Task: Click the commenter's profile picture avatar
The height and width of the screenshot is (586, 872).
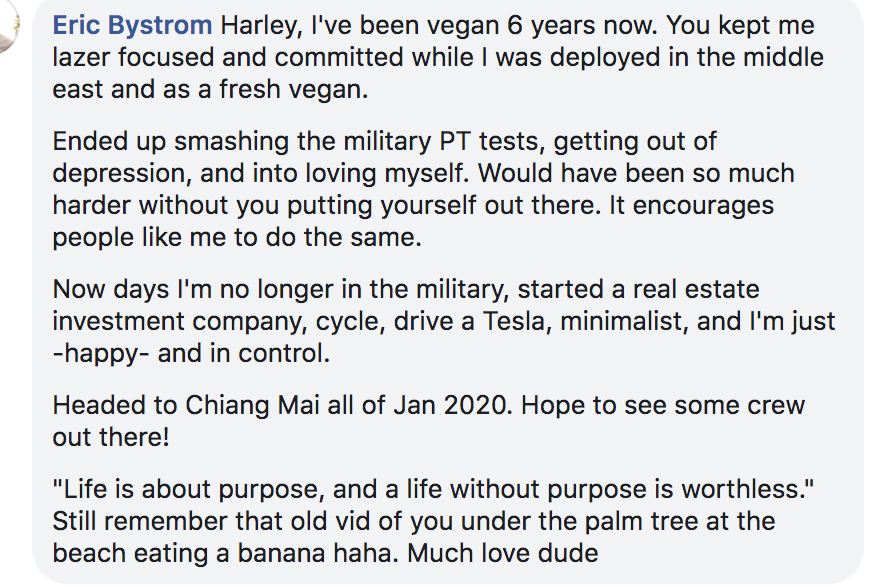Action: click(8, 25)
